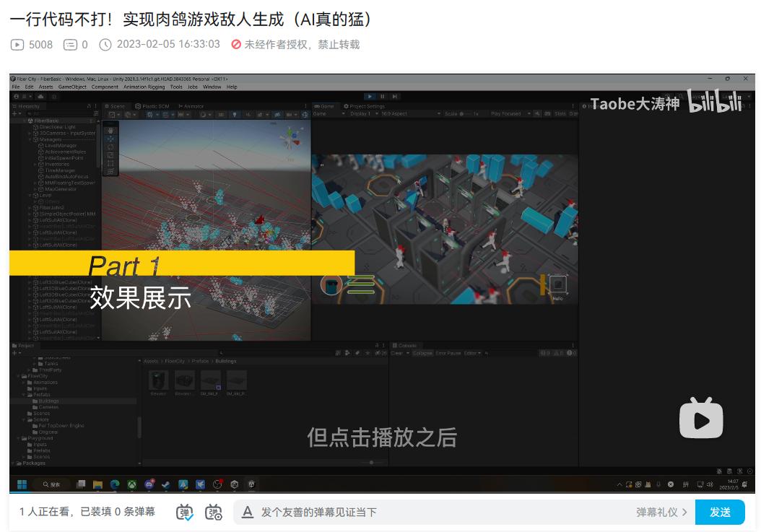Open the Edit menu in Unity
761x532 pixels.
coord(29,87)
